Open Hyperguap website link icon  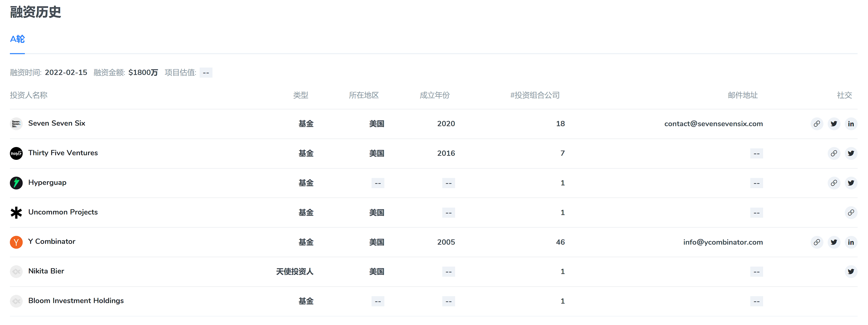point(834,183)
